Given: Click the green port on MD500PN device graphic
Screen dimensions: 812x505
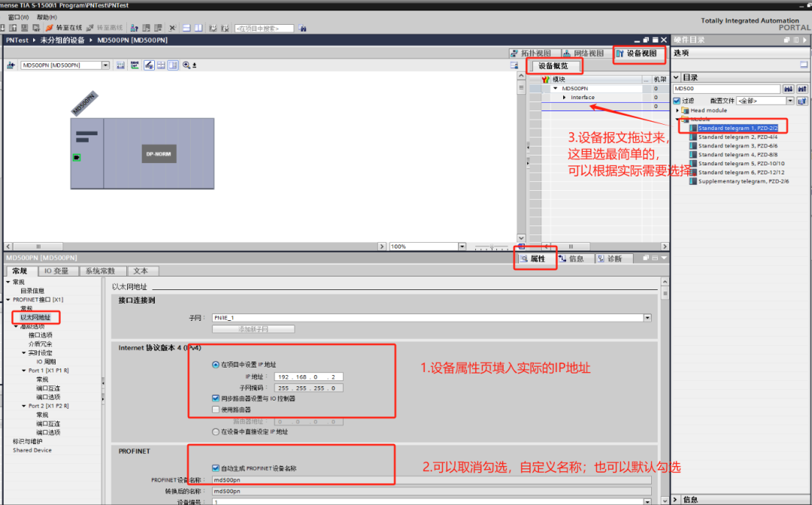Looking at the screenshot, I should coord(77,157).
